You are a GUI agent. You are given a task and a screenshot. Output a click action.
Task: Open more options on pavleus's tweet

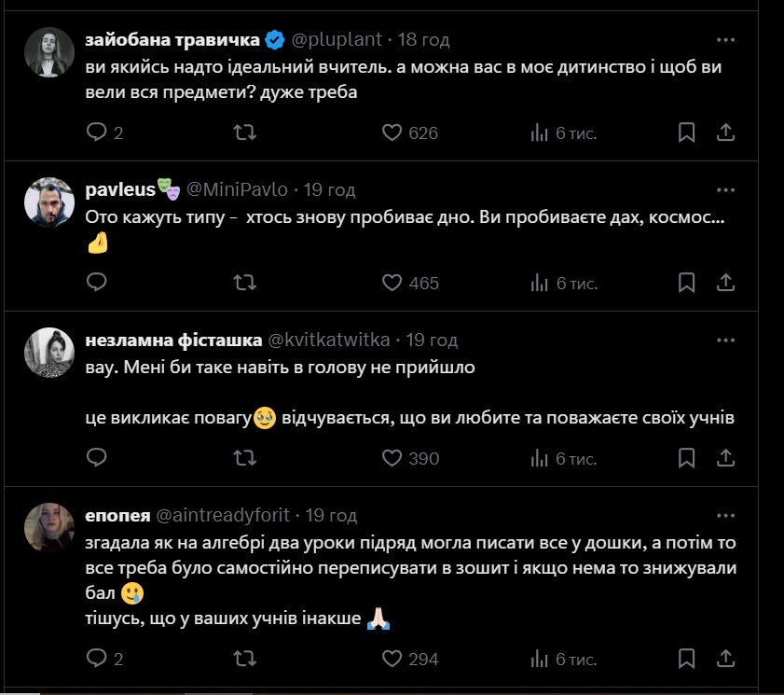(726, 189)
